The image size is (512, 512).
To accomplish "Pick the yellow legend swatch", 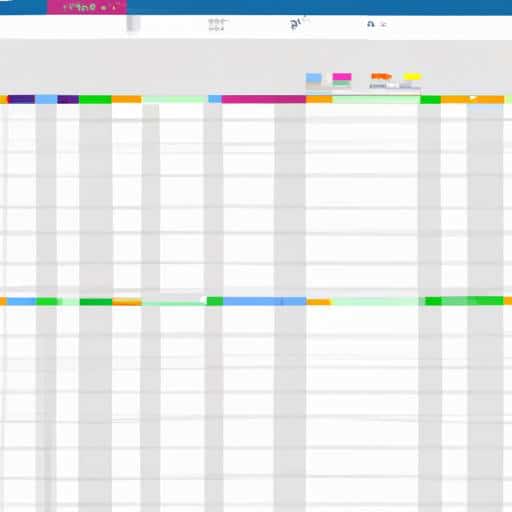I will click(412, 77).
